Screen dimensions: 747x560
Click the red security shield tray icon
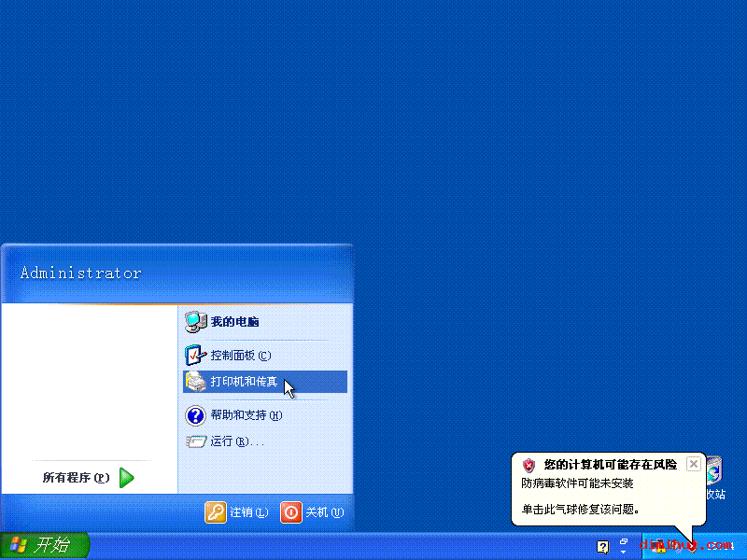[692, 546]
